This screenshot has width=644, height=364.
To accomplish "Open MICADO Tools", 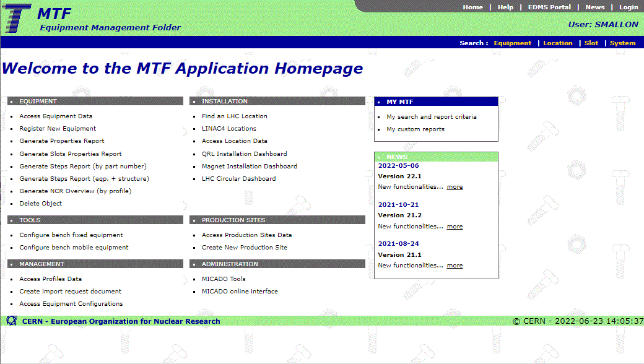I will (224, 279).
